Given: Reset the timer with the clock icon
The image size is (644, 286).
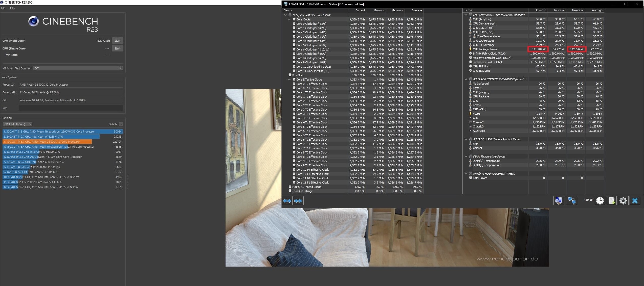Looking at the screenshot, I should [x=600, y=201].
